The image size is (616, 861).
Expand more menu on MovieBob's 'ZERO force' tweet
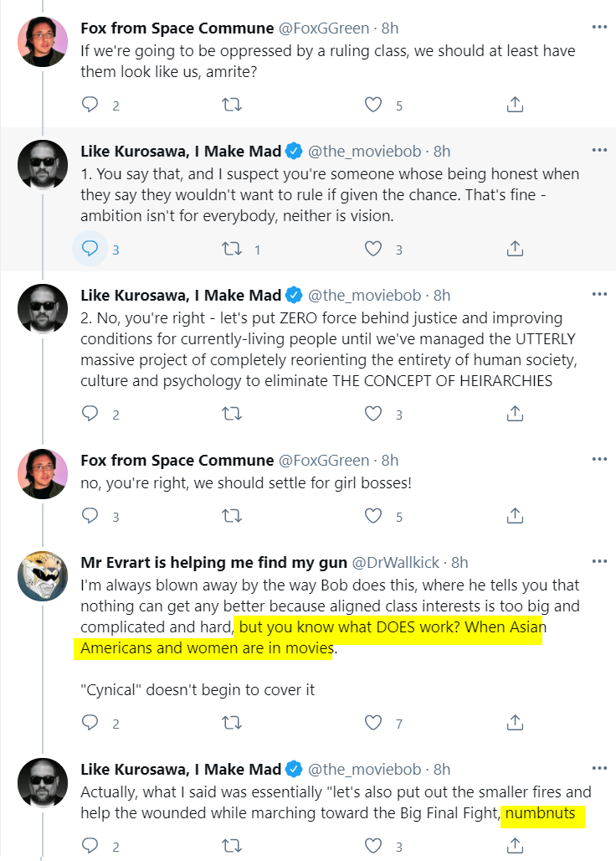pos(599,294)
